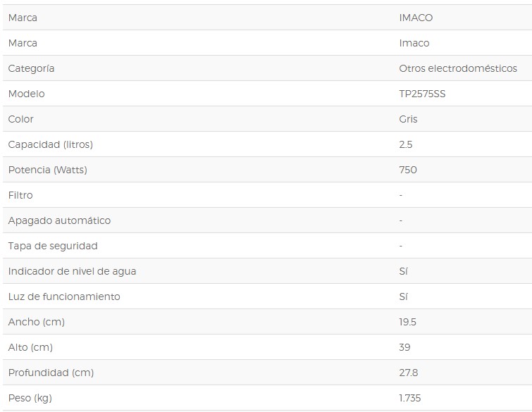Image resolution: width=532 pixels, height=412 pixels.
Task: Click the IMACO brand value in first row
Action: pos(416,18)
